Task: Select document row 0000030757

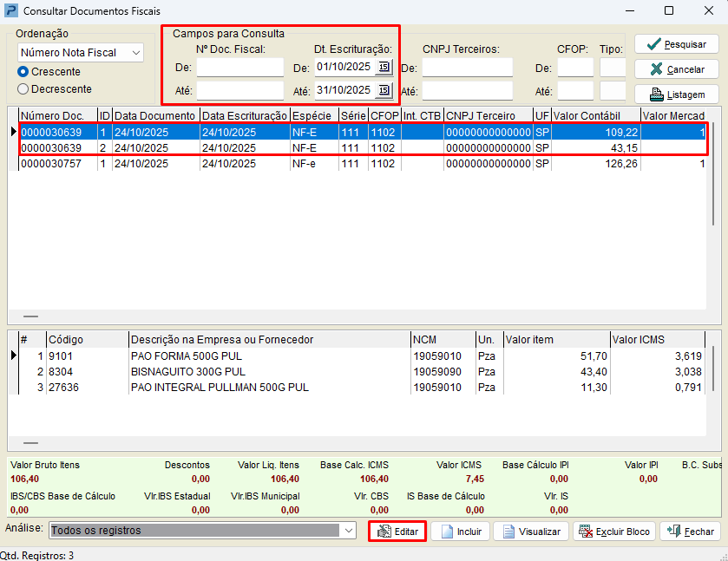Action: (x=51, y=164)
